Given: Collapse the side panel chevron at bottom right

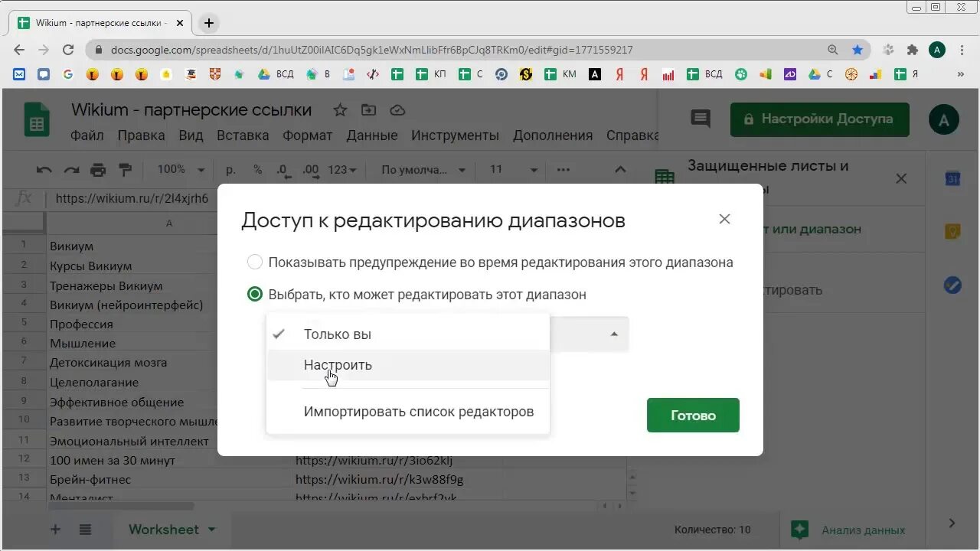Looking at the screenshot, I should pos(952,523).
